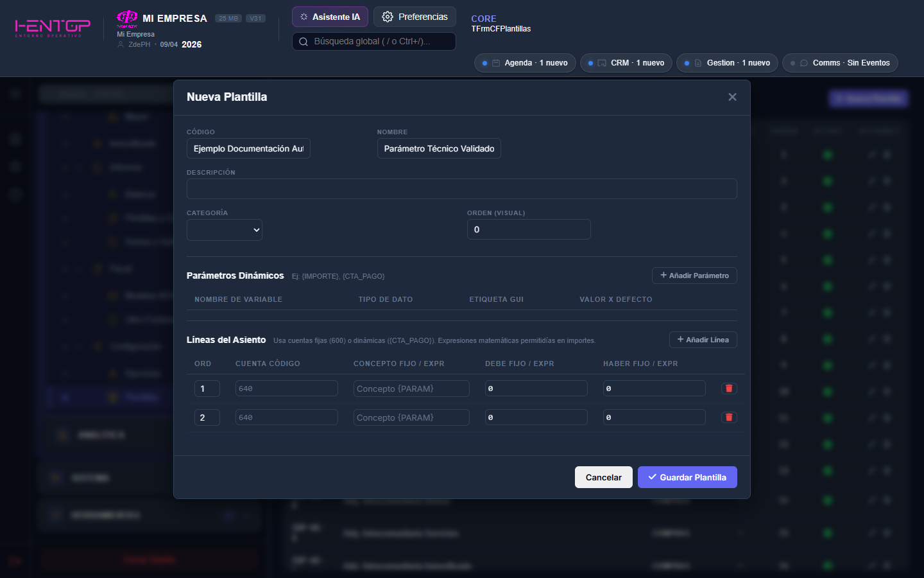
Task: Click + Añadir Parámetro
Action: pos(694,275)
